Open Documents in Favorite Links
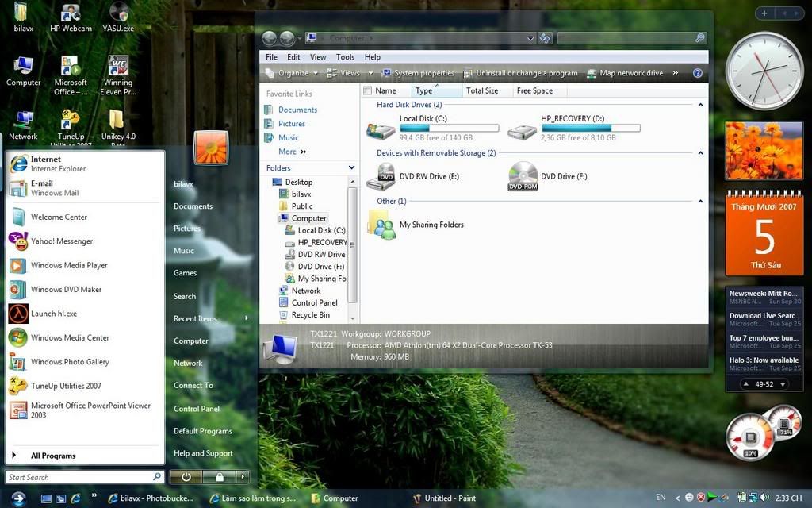Screen dimensions: 812x508 (x=297, y=110)
